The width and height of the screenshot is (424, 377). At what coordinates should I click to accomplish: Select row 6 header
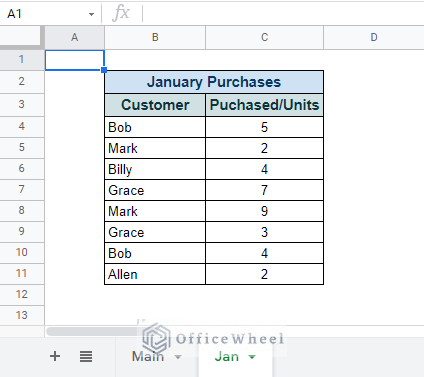point(22,169)
